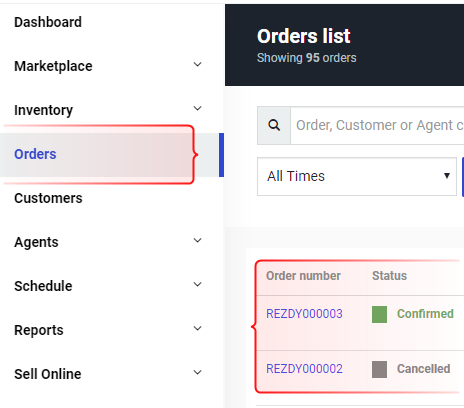Image resolution: width=464 pixels, height=408 pixels.
Task: Expand the Agents menu chevron
Action: coord(198,240)
